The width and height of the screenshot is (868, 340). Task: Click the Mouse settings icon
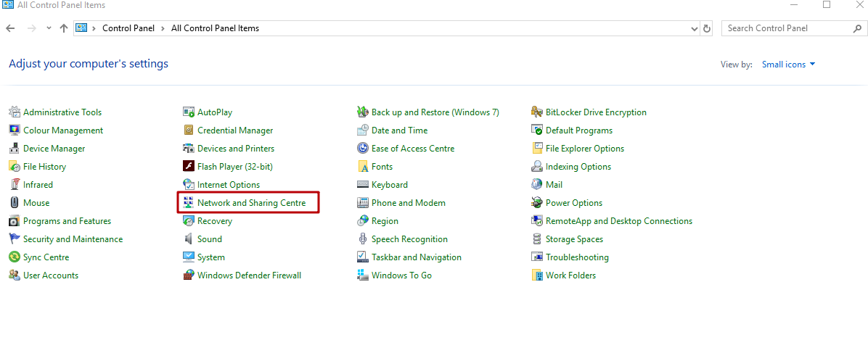15,203
